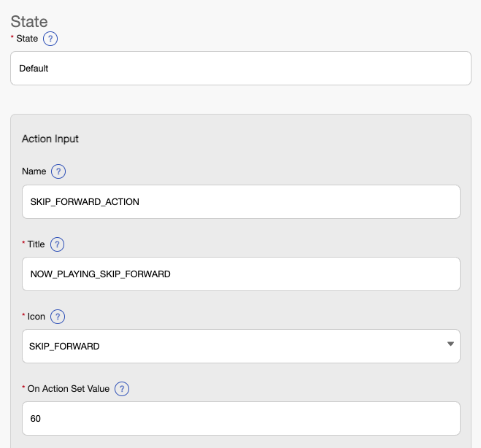Open the SKIP_FORWARD icon combo box
The height and width of the screenshot is (448, 481).
241,346
